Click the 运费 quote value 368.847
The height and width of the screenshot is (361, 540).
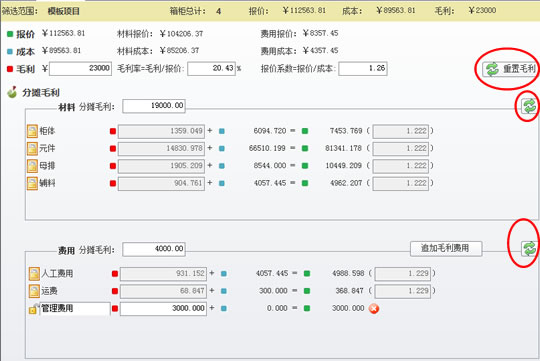pos(349,291)
